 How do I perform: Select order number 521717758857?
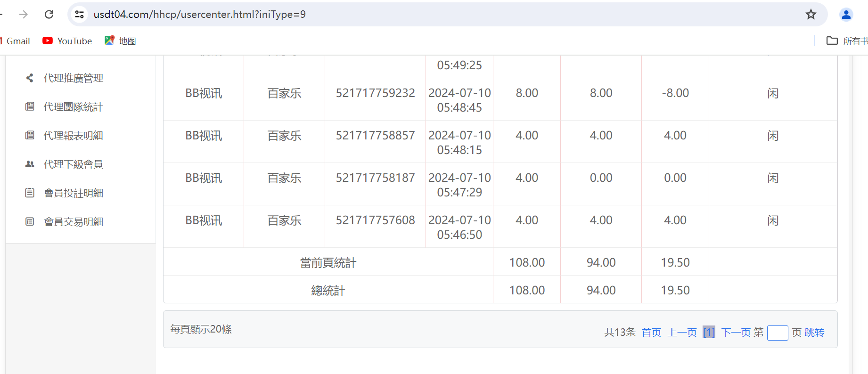(x=376, y=136)
